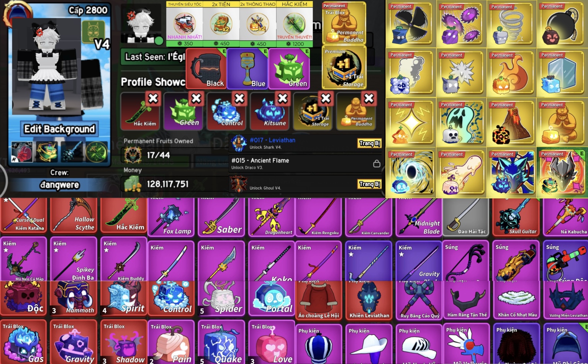
Task: Select the Blue chalice color item
Action: (x=247, y=69)
